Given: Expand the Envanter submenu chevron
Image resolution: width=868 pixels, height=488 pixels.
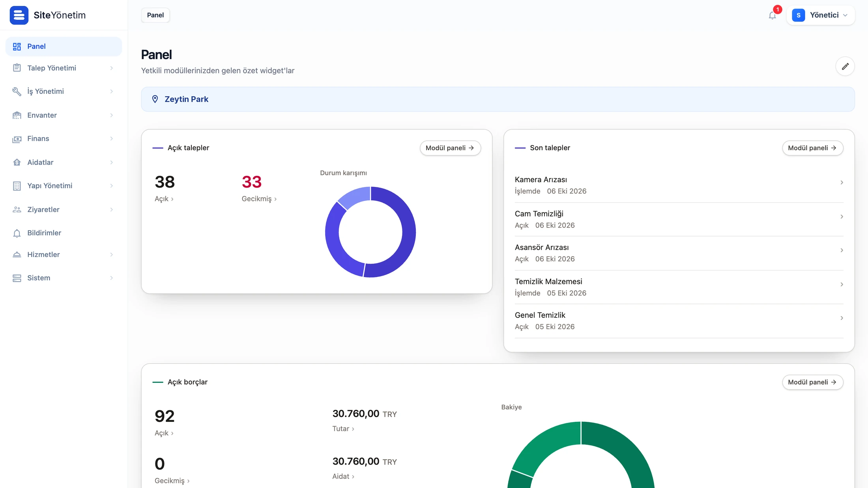Looking at the screenshot, I should 112,115.
